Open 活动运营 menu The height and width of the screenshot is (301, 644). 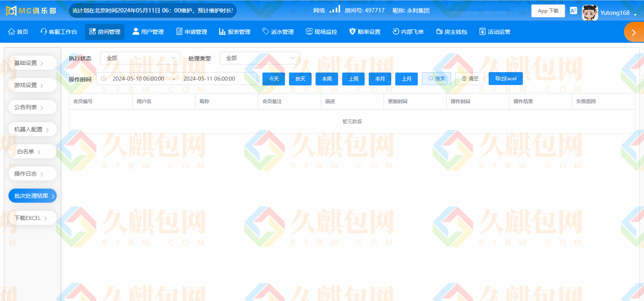[495, 32]
